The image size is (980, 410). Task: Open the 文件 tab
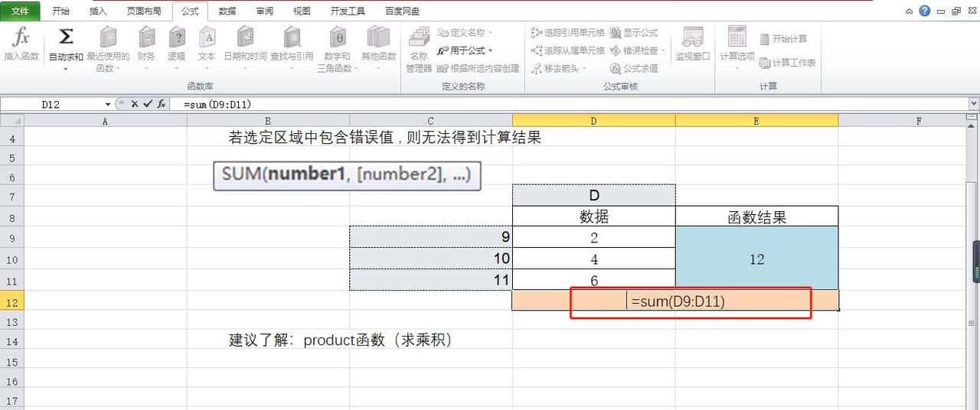(x=21, y=11)
